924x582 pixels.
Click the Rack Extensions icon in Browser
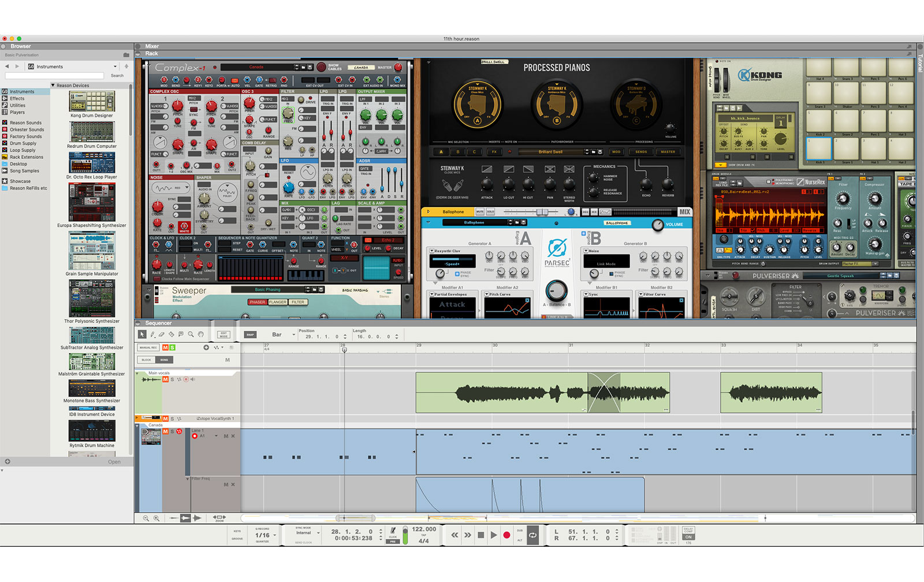point(5,157)
